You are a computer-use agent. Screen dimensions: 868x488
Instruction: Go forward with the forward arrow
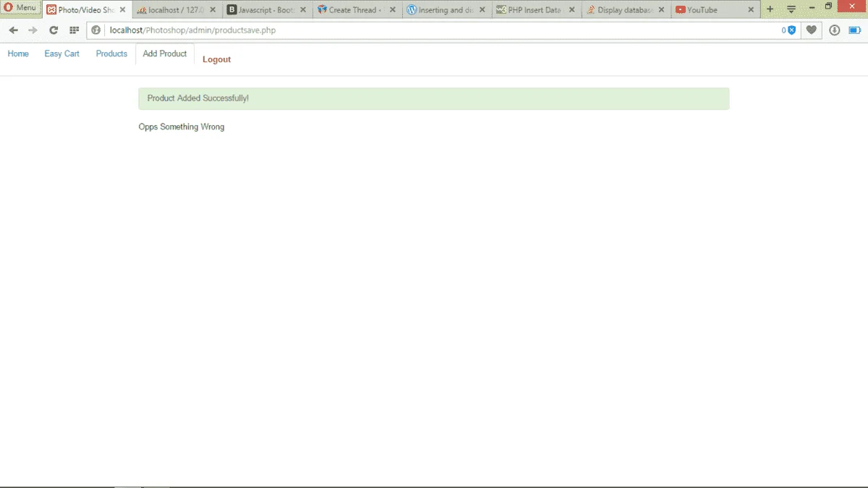pos(33,30)
